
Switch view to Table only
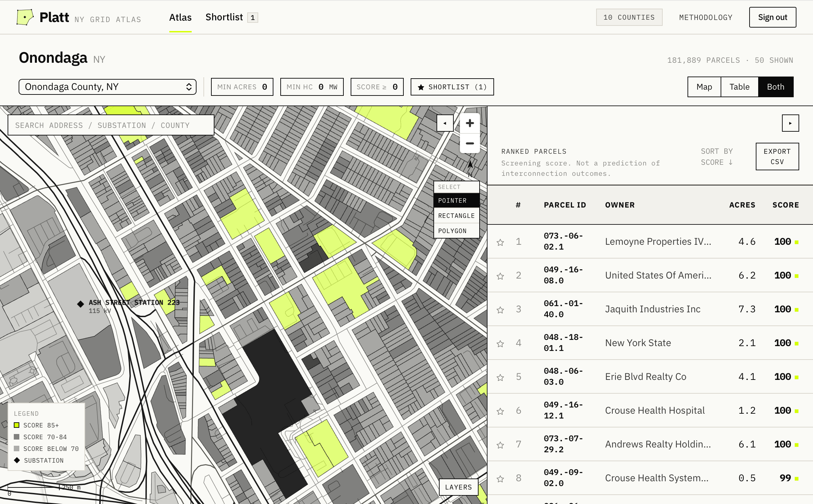(739, 87)
